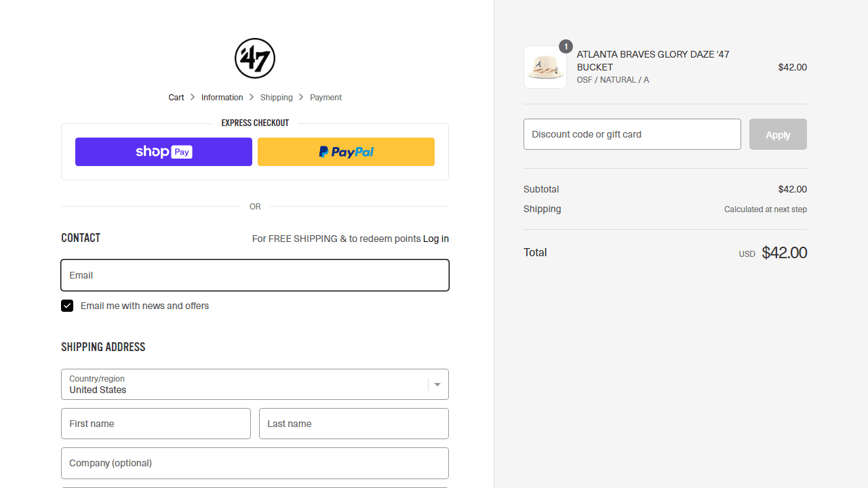Screen dimensions: 868x488
Task: Click the OSF / NATURAL / A variant text
Action: click(613, 80)
